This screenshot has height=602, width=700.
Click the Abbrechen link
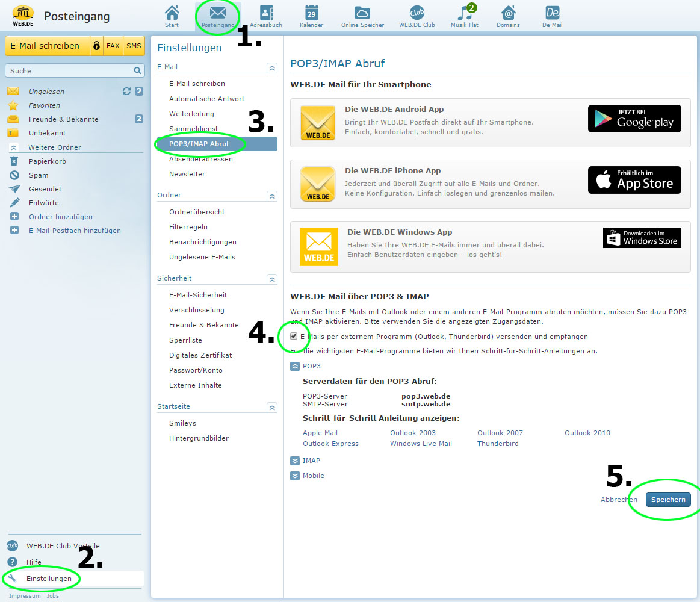click(619, 500)
